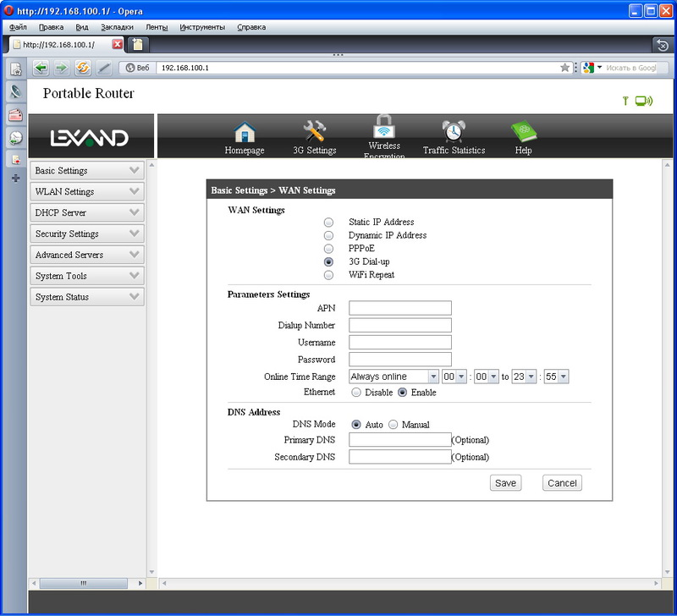Open the history clock panel in the sidebar
This screenshot has height=616, width=677.
[15, 138]
